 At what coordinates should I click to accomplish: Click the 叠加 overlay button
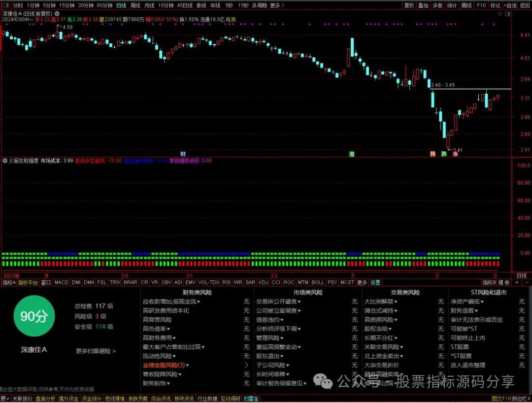tap(423, 5)
